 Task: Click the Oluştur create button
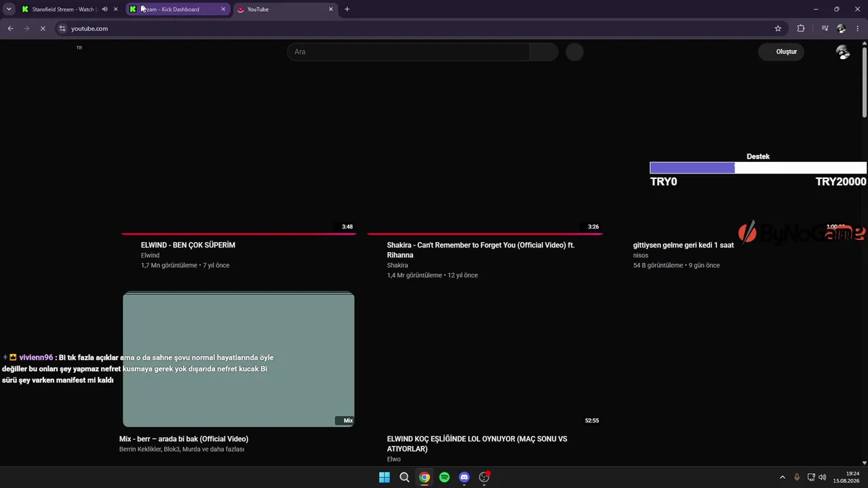click(781, 52)
